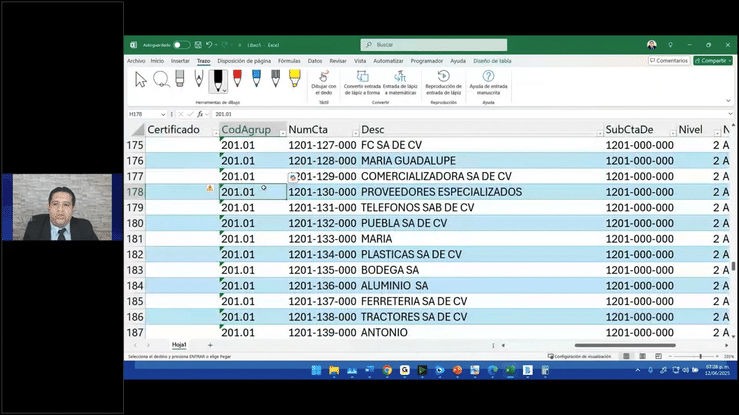The image size is (739, 415).
Task: Select the yellow highlighter tool
Action: tap(295, 79)
